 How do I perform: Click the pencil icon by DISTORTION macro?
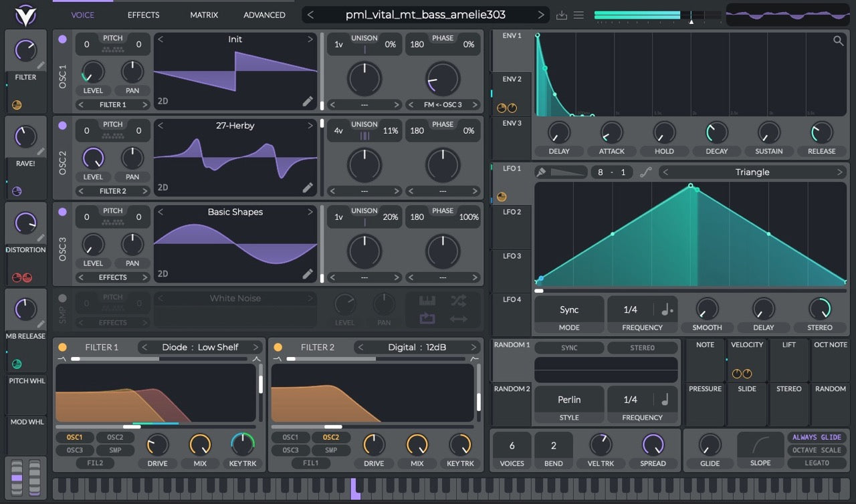click(x=41, y=238)
